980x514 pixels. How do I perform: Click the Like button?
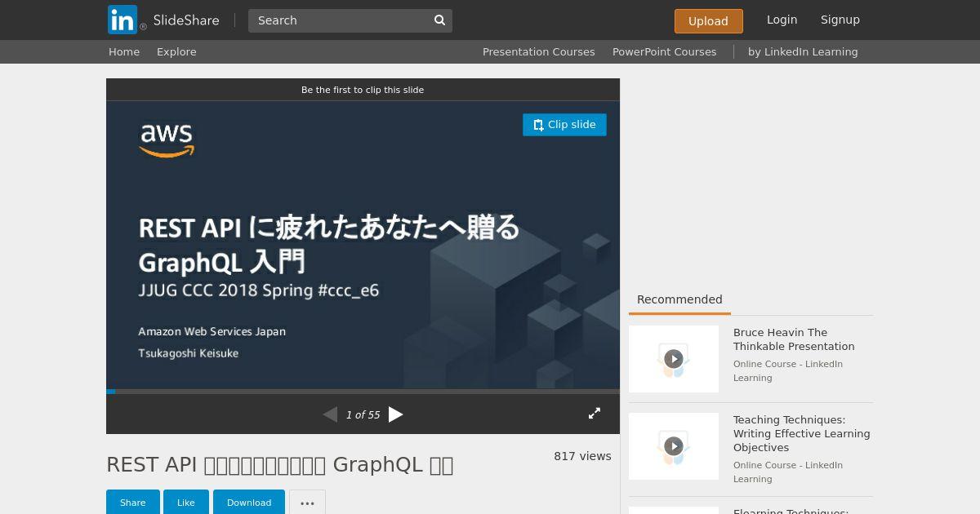coord(186,503)
